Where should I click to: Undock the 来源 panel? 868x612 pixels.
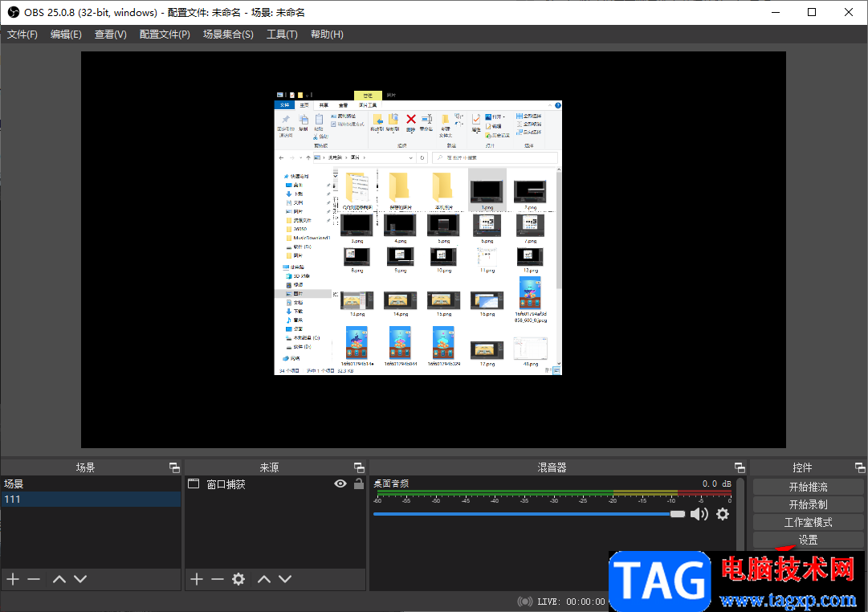tap(359, 467)
